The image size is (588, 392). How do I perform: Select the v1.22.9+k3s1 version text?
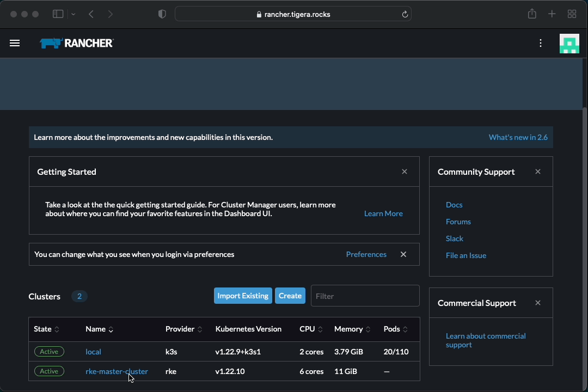click(x=238, y=352)
